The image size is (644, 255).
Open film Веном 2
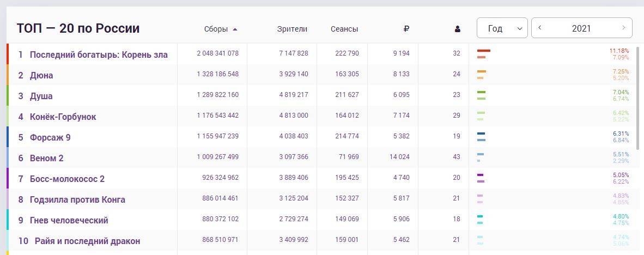click(47, 158)
